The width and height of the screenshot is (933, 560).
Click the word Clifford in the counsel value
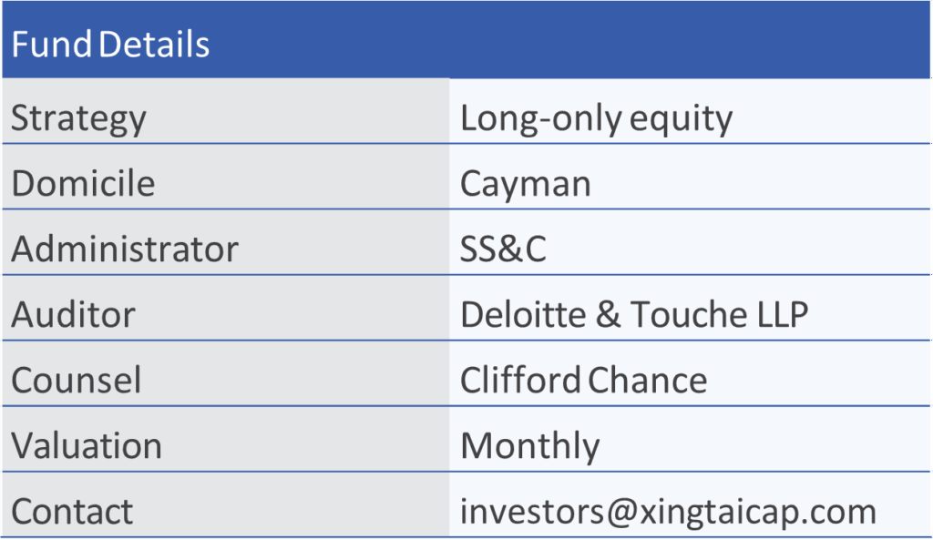pyautogui.click(x=519, y=381)
